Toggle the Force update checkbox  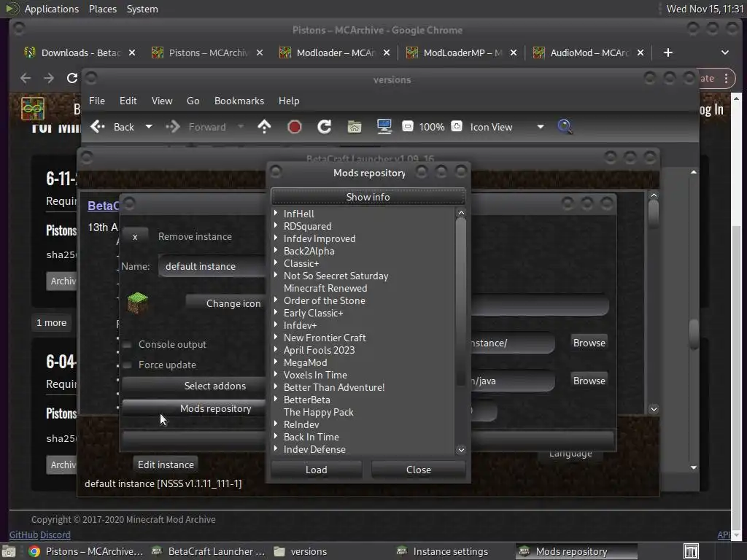click(x=128, y=365)
